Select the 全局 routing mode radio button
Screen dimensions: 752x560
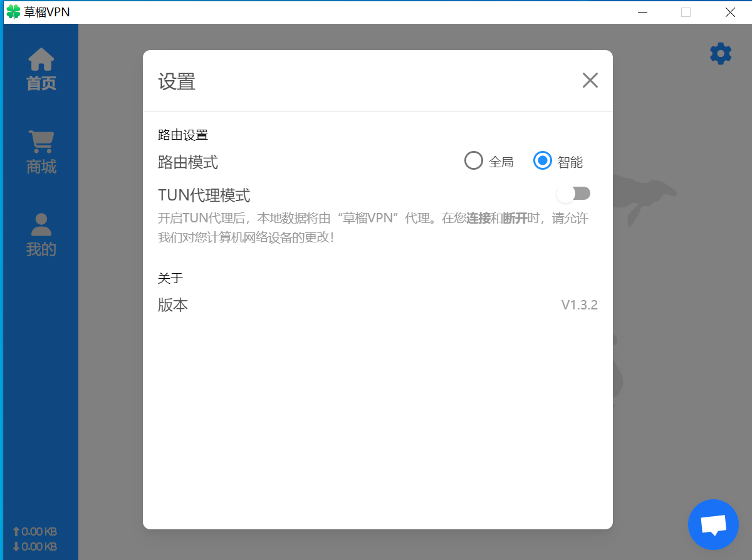474,161
